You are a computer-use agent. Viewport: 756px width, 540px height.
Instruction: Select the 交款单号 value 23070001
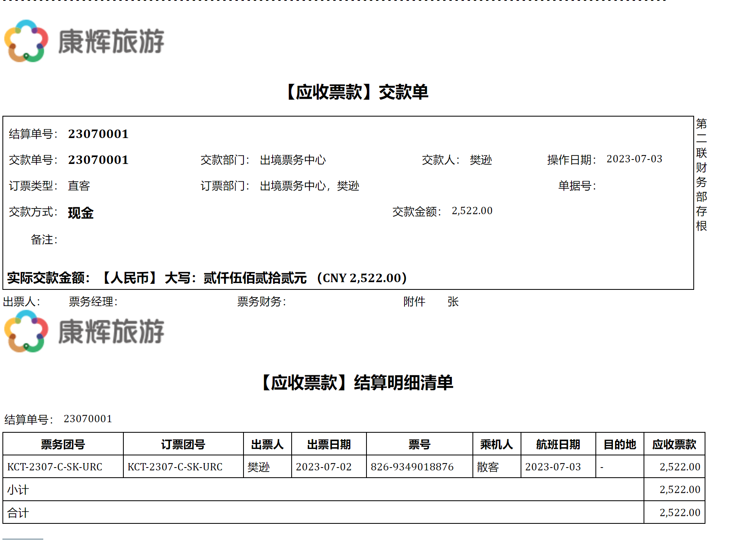[98, 160]
